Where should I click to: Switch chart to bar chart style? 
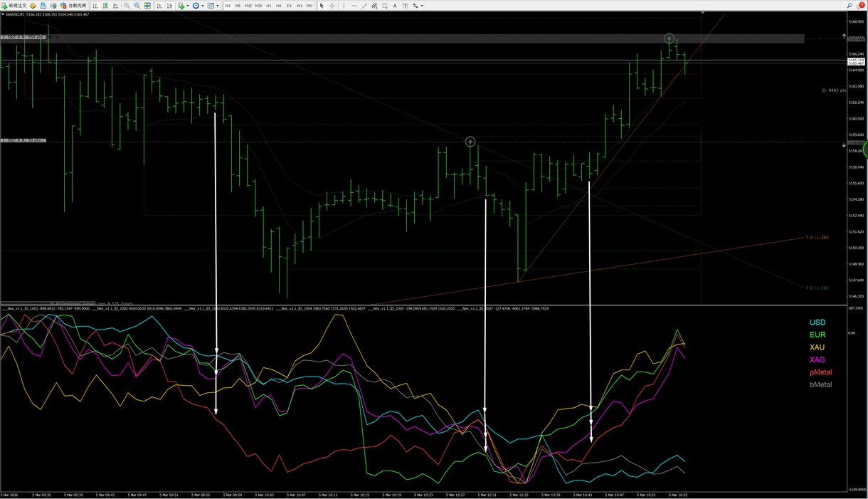[95, 6]
